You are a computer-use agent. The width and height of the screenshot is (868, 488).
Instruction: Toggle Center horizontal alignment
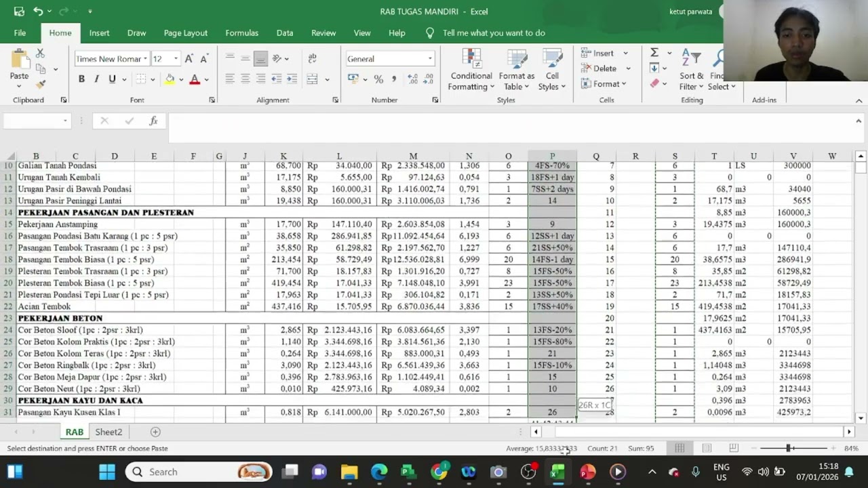(245, 79)
